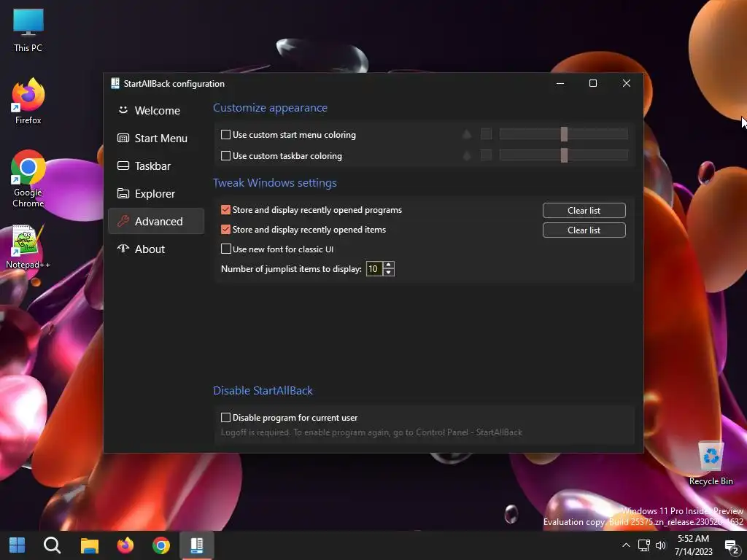Select the Recycle Bin desktop icon

point(711,463)
